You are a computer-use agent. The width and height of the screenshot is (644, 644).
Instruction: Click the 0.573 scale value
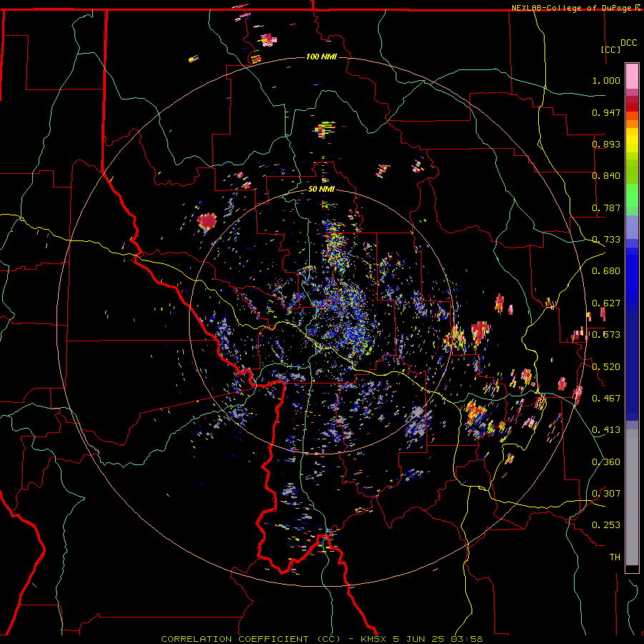[x=606, y=335]
